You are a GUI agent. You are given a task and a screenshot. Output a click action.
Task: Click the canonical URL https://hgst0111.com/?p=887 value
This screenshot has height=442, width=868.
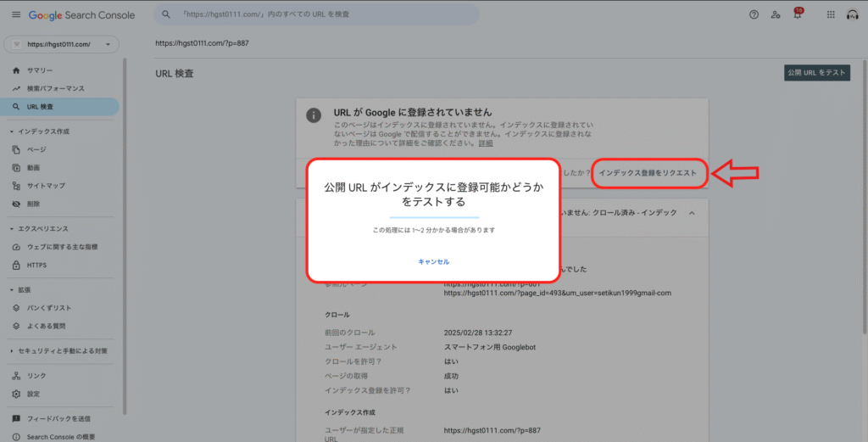click(492, 430)
